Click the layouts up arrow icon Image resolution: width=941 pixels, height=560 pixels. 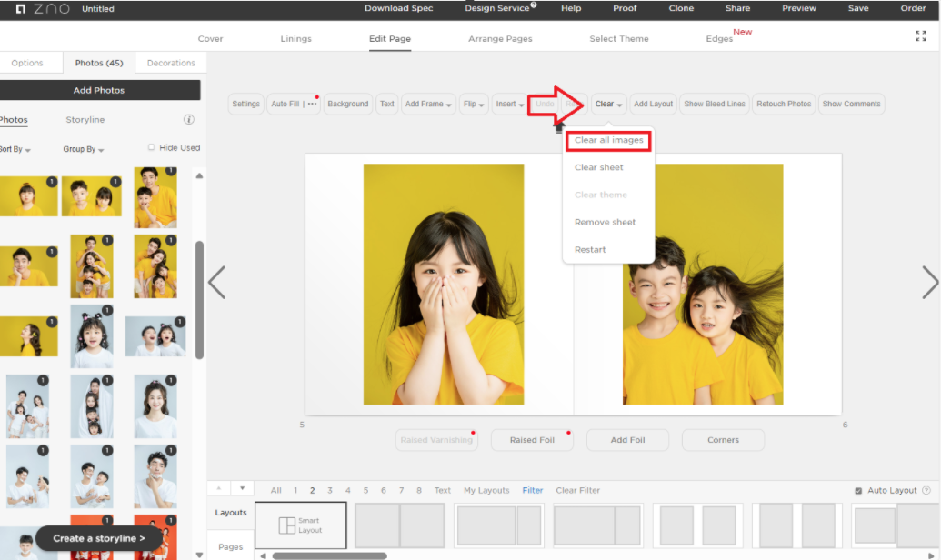[x=219, y=488]
